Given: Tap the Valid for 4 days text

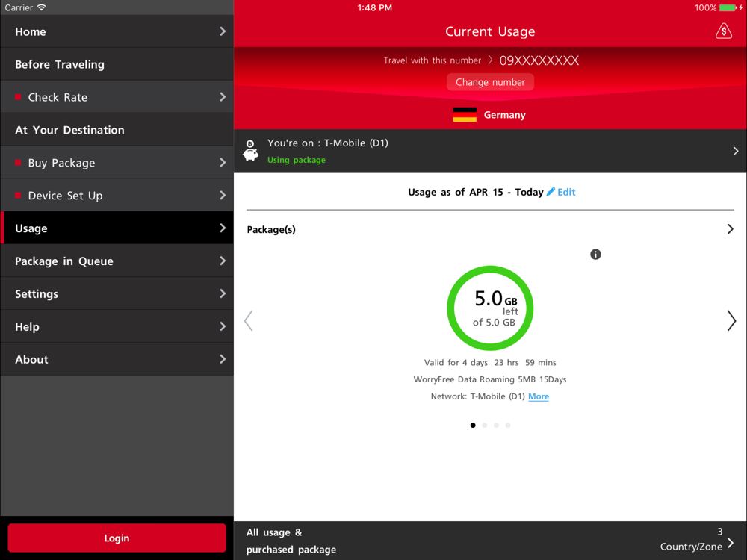Looking at the screenshot, I should point(490,362).
